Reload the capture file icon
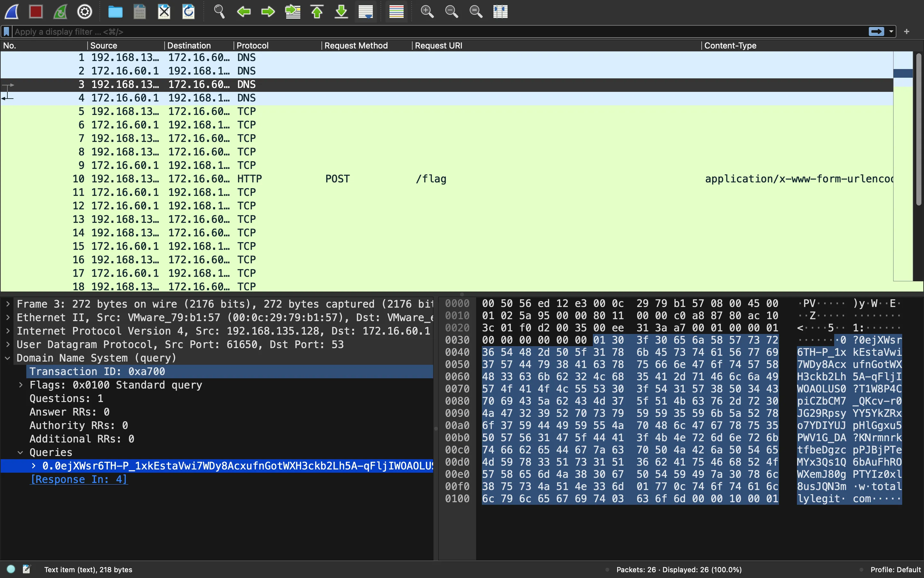 click(188, 12)
